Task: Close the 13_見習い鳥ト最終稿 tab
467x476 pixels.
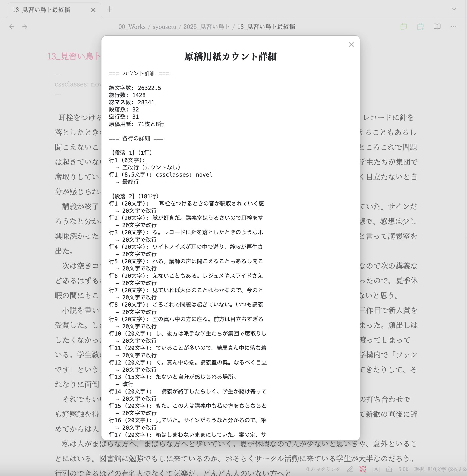Action: (93, 10)
